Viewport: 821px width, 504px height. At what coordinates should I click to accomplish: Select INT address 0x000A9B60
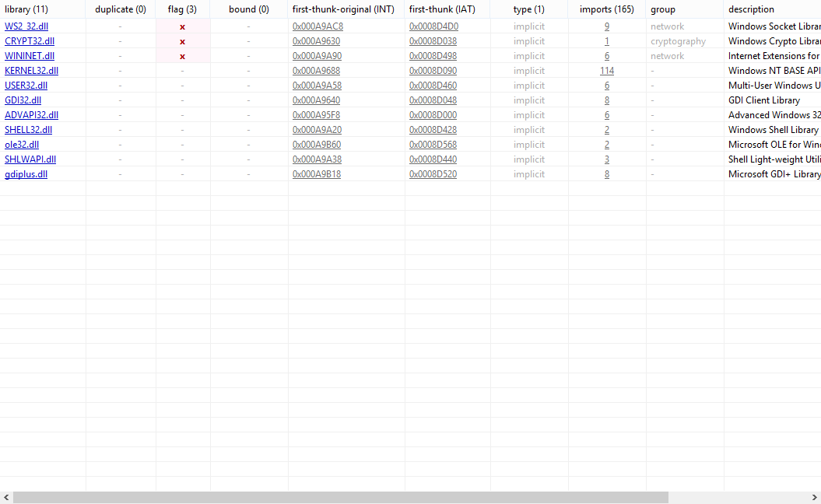(x=317, y=145)
